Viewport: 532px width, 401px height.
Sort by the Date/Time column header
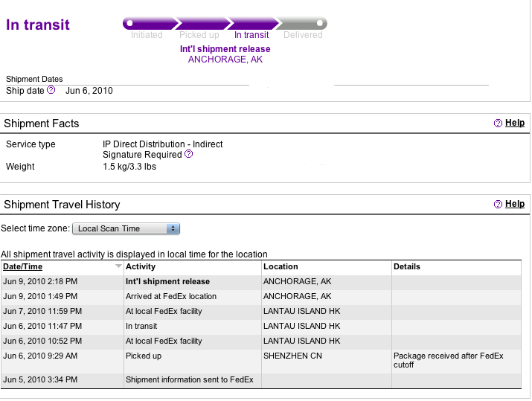coord(23,266)
